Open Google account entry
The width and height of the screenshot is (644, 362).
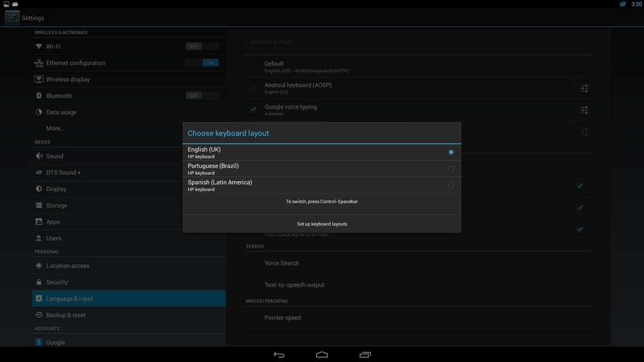tap(129, 341)
